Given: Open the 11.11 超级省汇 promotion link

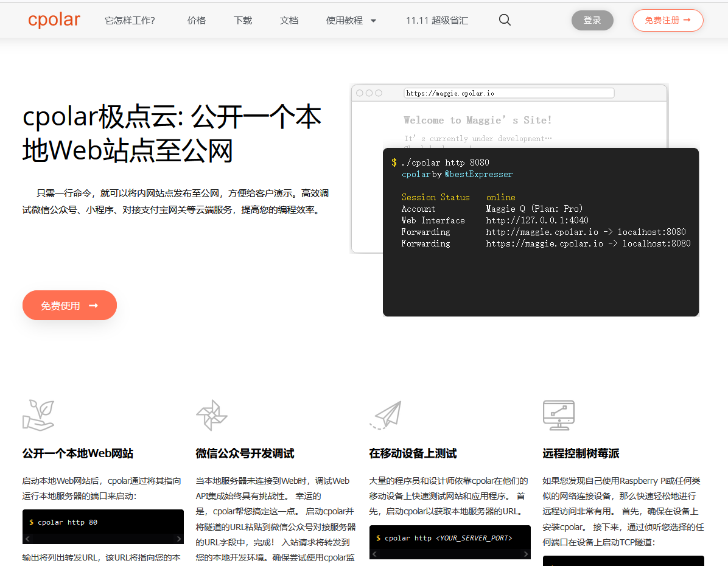Looking at the screenshot, I should click(x=437, y=20).
